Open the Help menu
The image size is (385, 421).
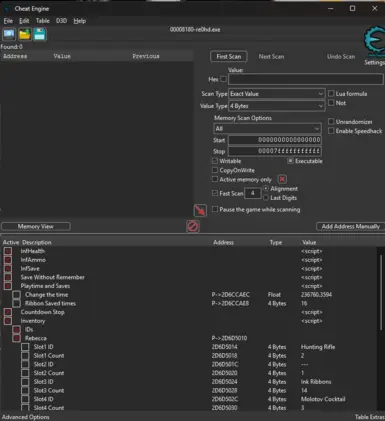(80, 21)
